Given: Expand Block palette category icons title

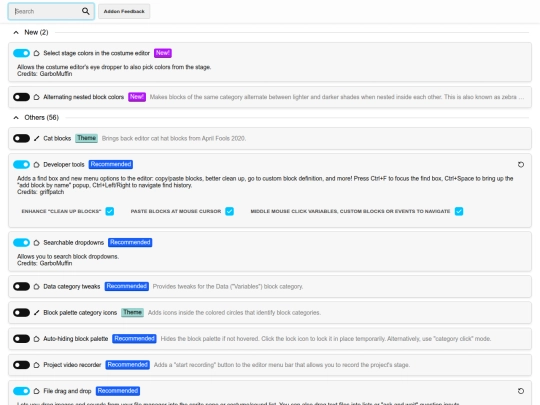Looking at the screenshot, I should [x=80, y=313].
